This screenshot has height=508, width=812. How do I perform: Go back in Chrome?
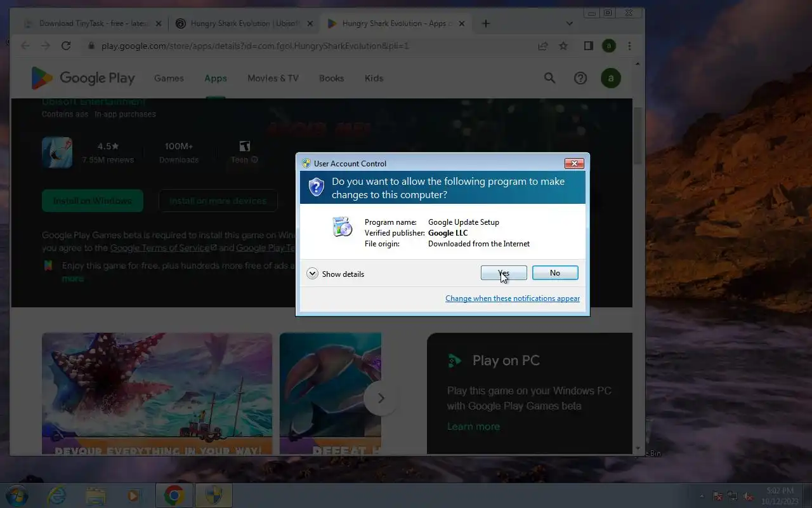[x=25, y=46]
